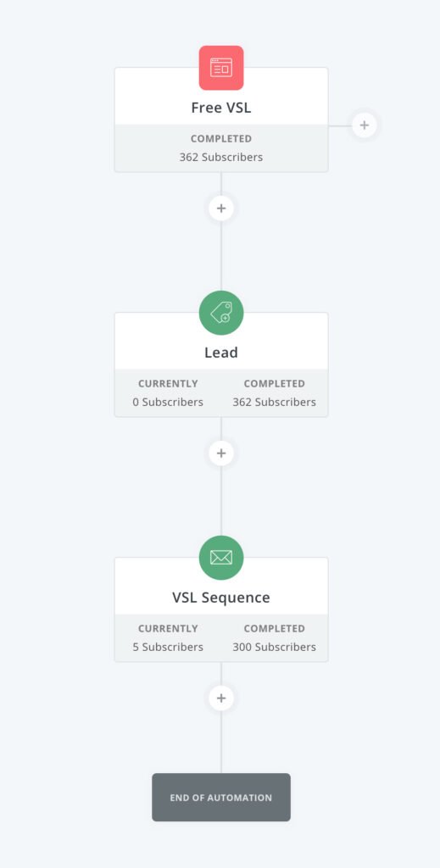Open the Lead tag node title
This screenshot has height=868, width=440.
pyautogui.click(x=221, y=353)
